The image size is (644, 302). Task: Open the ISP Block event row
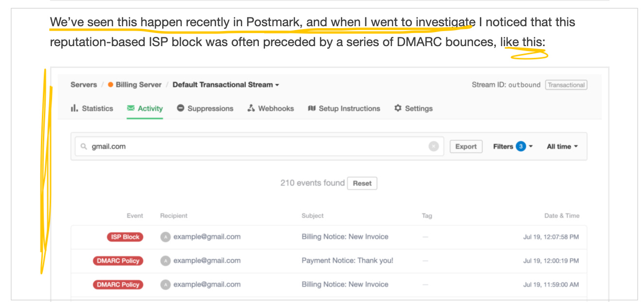(329, 237)
